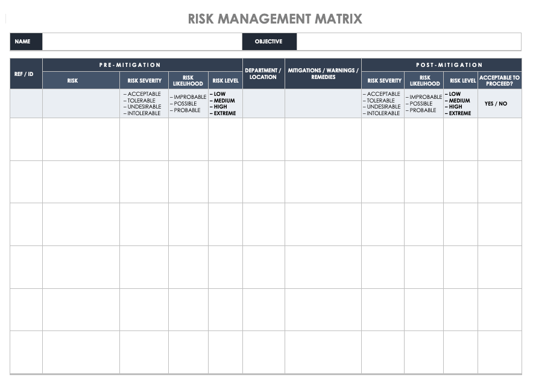Select the Acceptable to Proceed? header
This screenshot has height=392, width=533.
499,80
